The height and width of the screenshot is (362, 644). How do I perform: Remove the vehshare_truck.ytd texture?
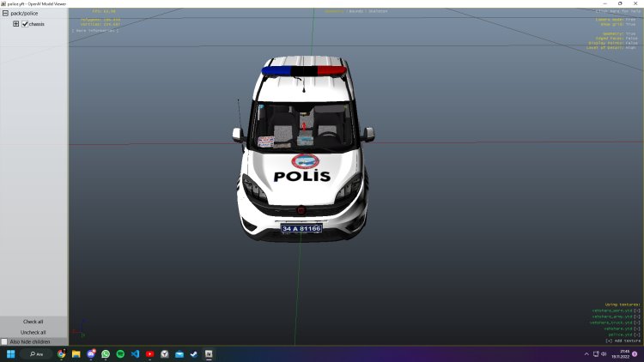(x=637, y=323)
